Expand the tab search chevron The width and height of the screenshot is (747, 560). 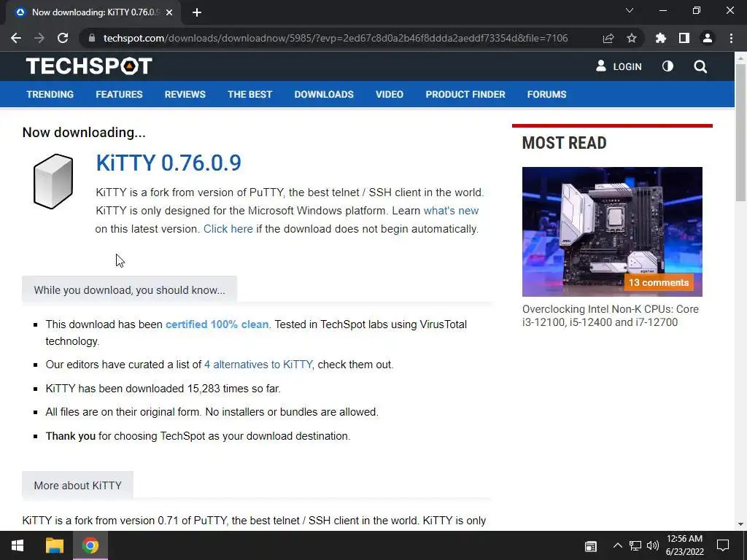click(630, 10)
